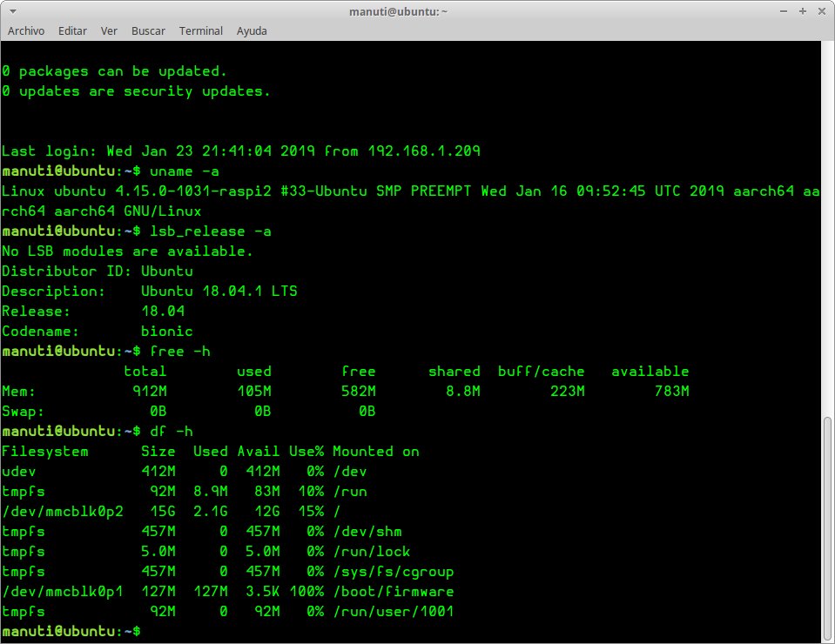Click the 'available' column header
The width and height of the screenshot is (835, 644).
click(650, 372)
